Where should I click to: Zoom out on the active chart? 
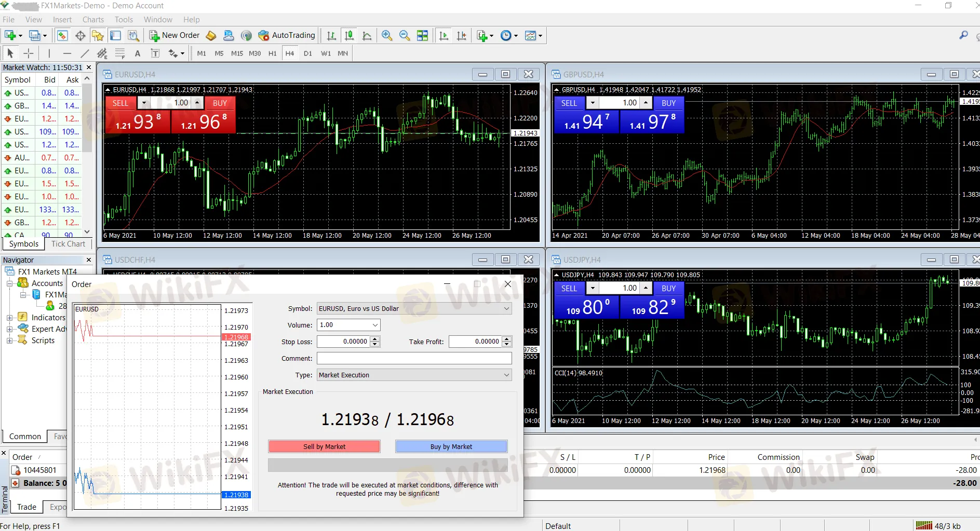click(x=405, y=35)
